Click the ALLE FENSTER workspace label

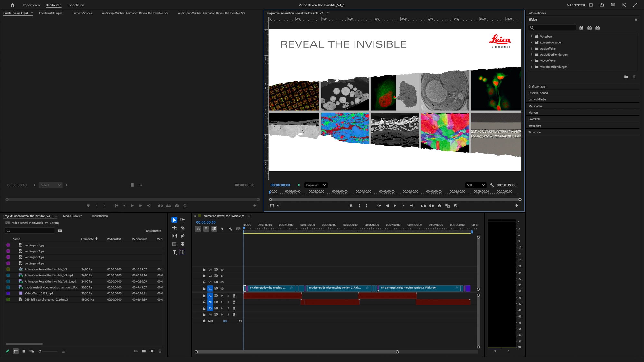tap(576, 5)
